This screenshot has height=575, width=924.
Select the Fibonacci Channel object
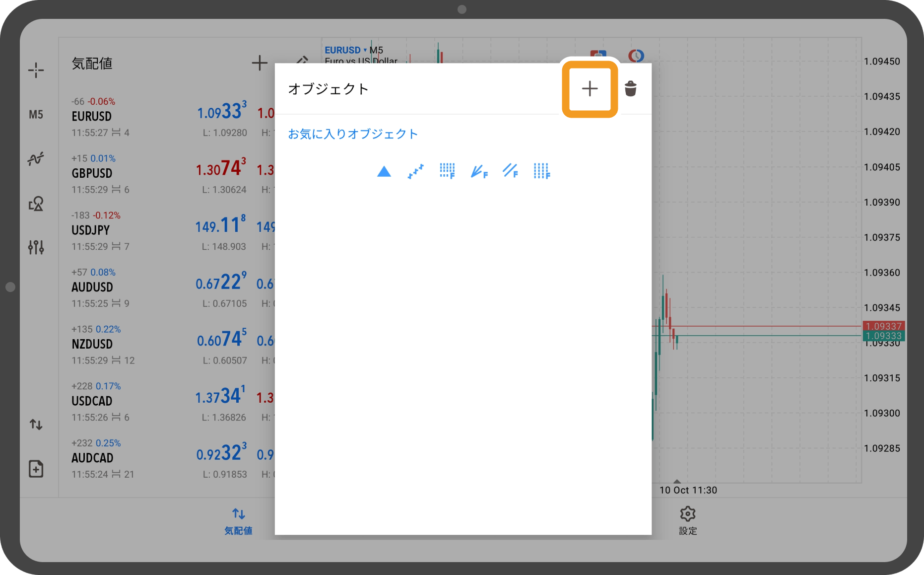click(x=510, y=171)
